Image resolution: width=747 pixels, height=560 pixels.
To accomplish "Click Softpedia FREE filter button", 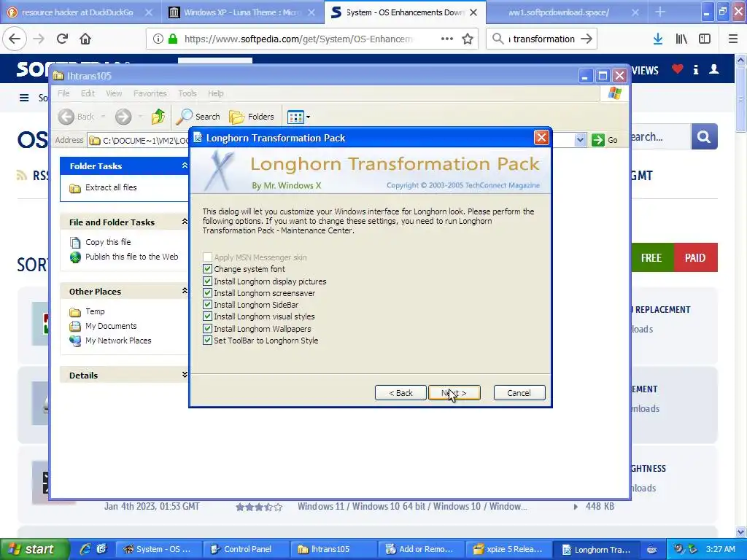I will [x=652, y=257].
